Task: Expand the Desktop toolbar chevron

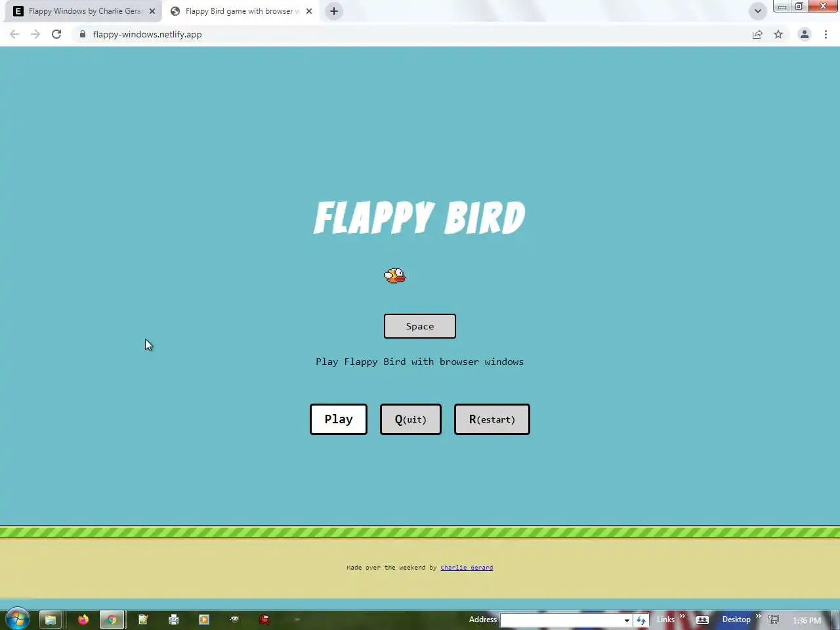Action: point(758,616)
